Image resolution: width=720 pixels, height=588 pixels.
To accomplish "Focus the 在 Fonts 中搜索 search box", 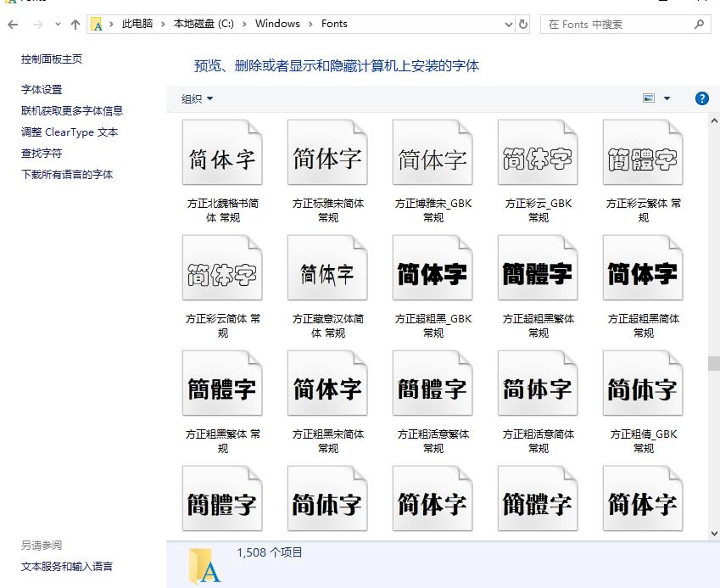I will pos(625,25).
